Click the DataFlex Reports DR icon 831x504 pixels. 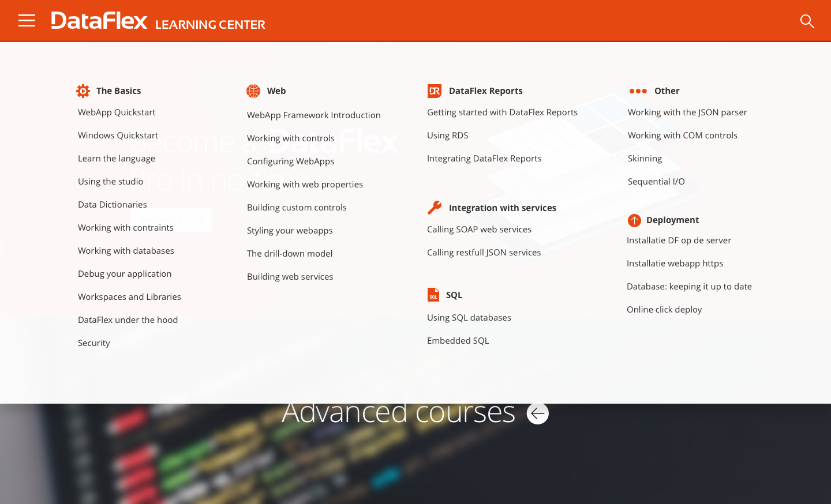[x=435, y=91]
